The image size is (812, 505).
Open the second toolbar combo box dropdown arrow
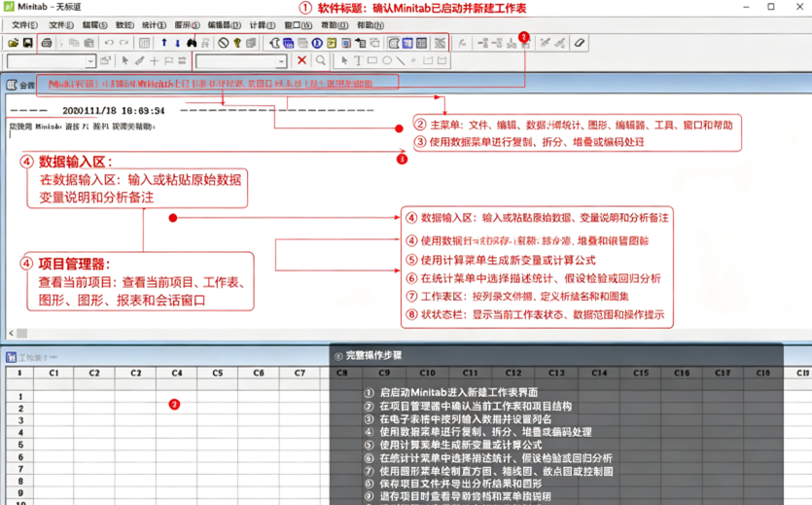(281, 61)
